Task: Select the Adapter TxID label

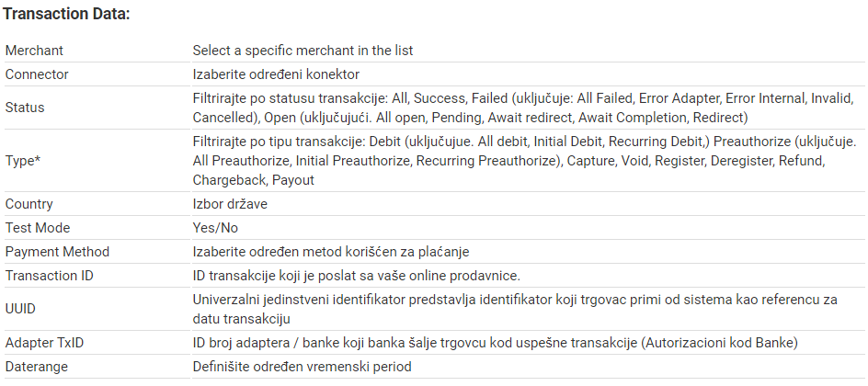Action: (45, 343)
